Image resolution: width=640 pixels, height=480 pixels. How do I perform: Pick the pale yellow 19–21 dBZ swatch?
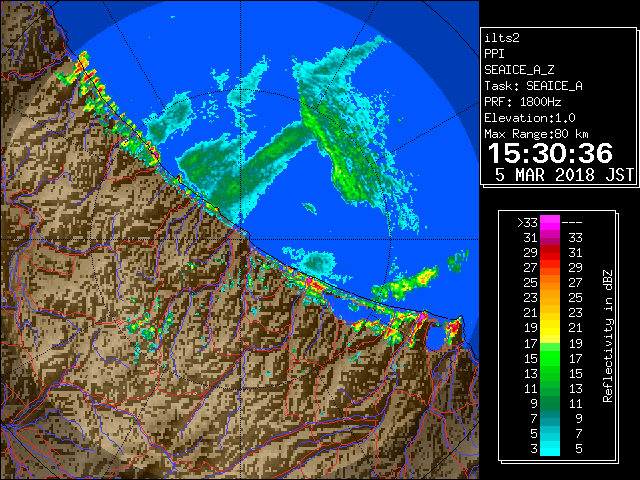pos(550,328)
